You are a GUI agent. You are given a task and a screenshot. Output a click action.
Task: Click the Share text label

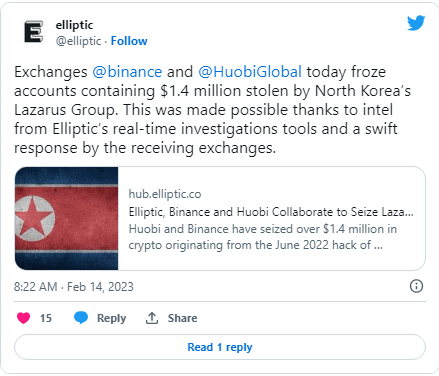click(182, 318)
